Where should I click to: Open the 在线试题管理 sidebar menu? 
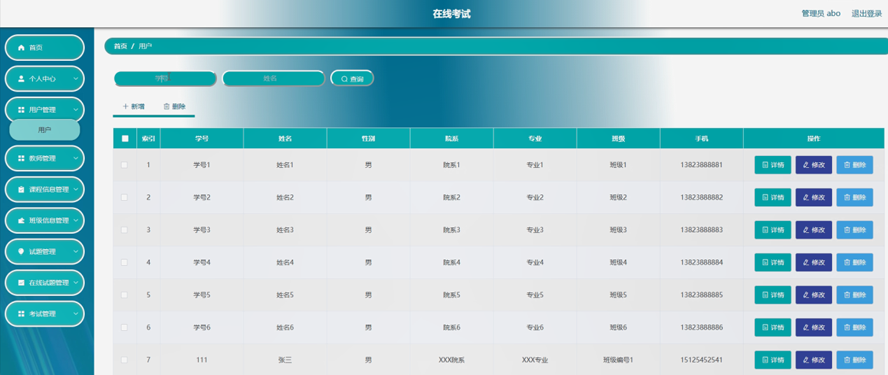[x=45, y=283]
